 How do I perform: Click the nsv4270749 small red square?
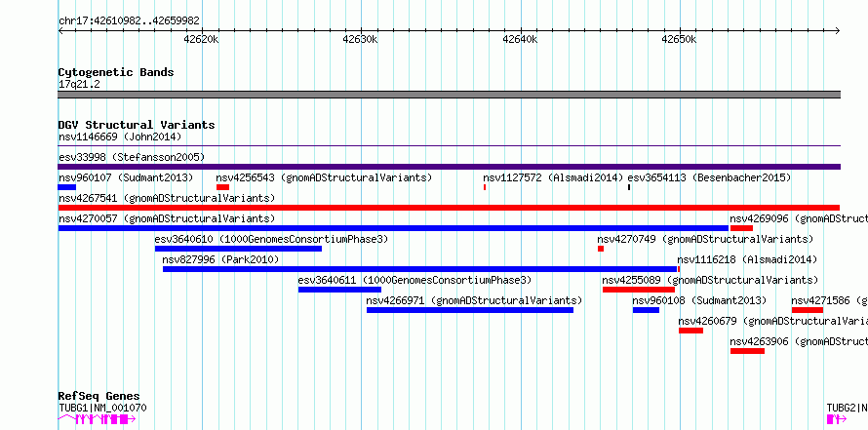pyautogui.click(x=601, y=249)
